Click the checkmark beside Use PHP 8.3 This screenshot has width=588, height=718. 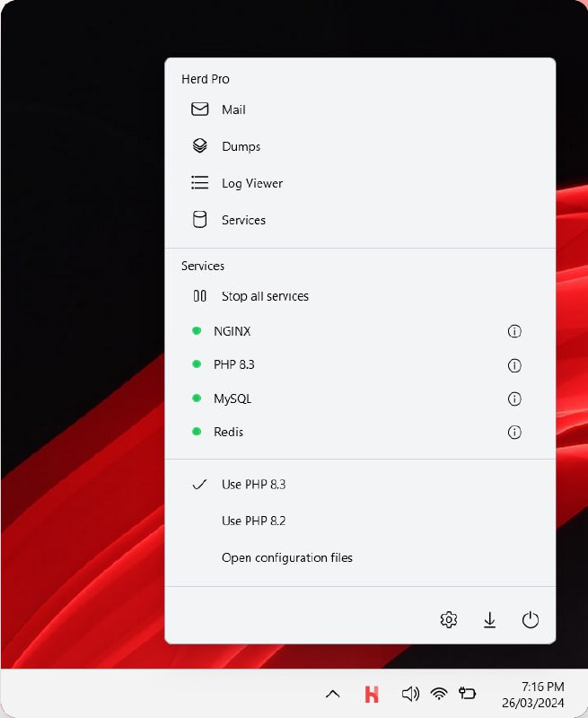(199, 485)
